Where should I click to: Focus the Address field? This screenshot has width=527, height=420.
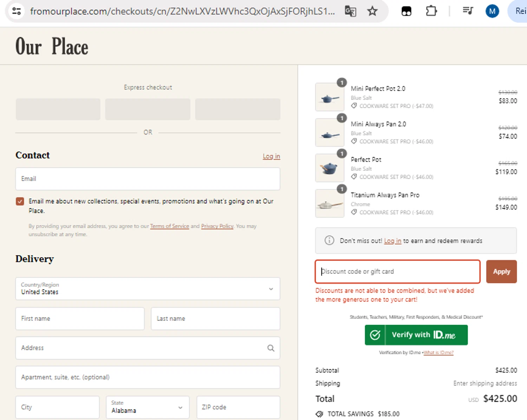(148, 348)
